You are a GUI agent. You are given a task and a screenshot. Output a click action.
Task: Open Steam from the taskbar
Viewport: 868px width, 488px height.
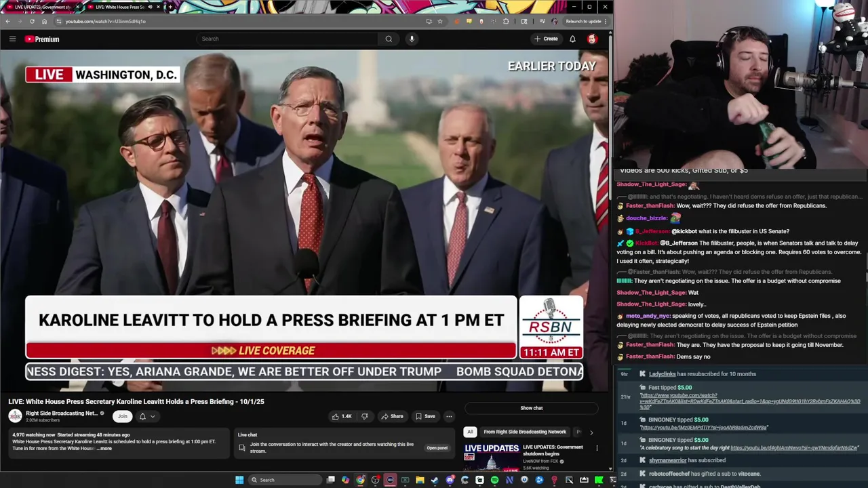point(435,480)
